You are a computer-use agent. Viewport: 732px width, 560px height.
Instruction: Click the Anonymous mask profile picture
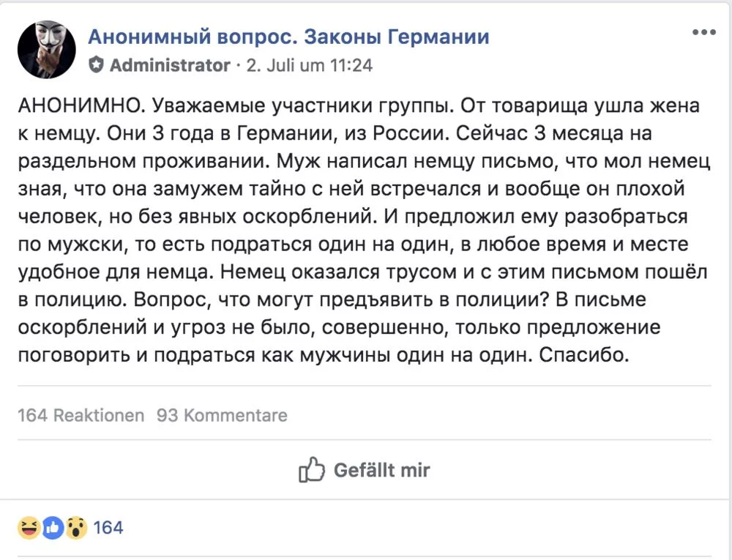[46, 49]
